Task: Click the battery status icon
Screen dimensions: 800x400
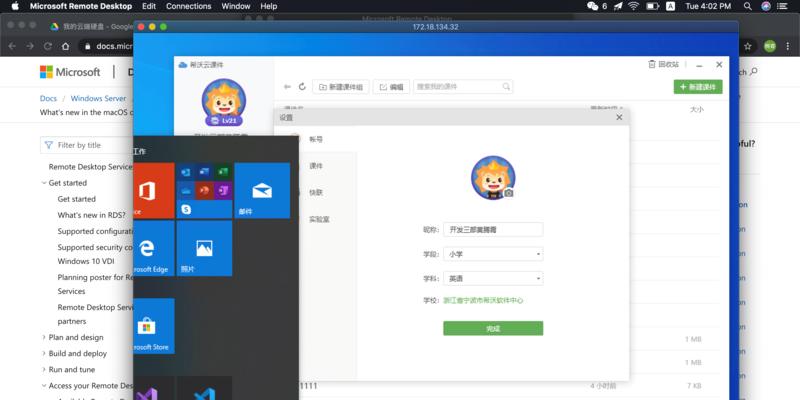Action: pos(653,6)
